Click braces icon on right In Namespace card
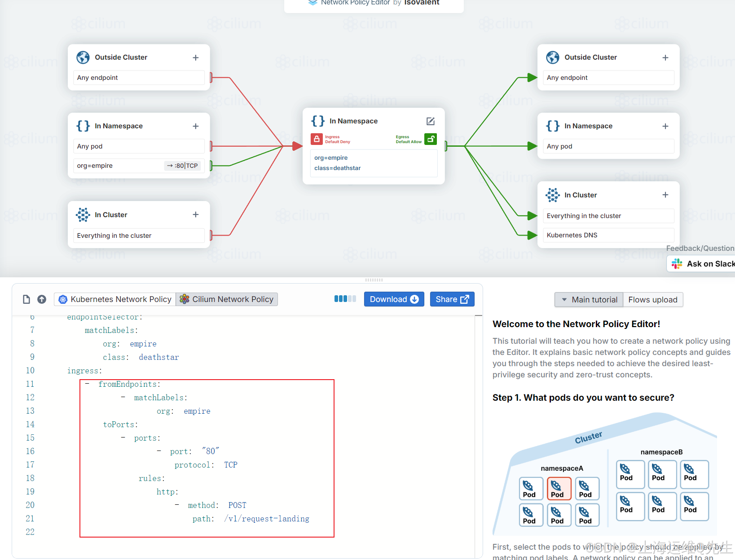735x560 pixels. click(553, 126)
